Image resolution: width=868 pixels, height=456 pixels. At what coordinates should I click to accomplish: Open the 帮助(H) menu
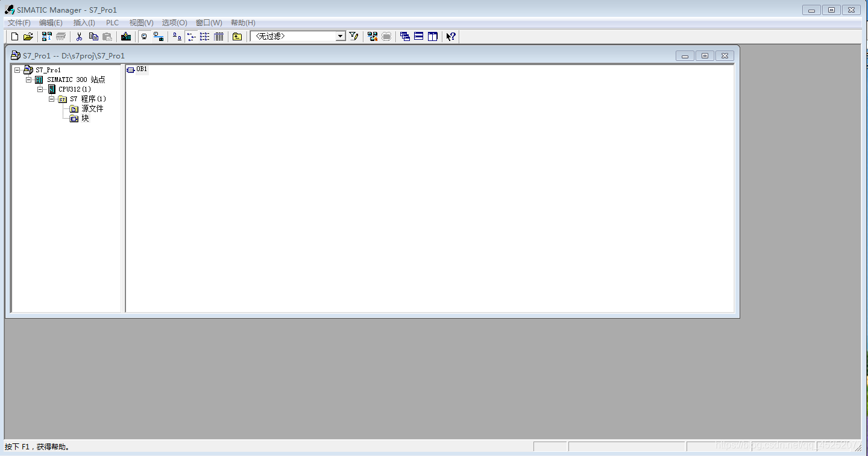point(244,23)
